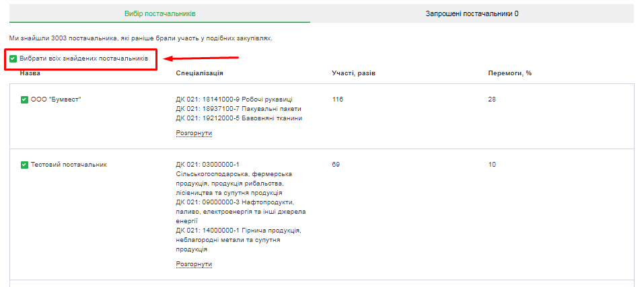Open the "Вибір постачальників" tab
Image resolution: width=644 pixels, height=287 pixels.
[x=159, y=13]
